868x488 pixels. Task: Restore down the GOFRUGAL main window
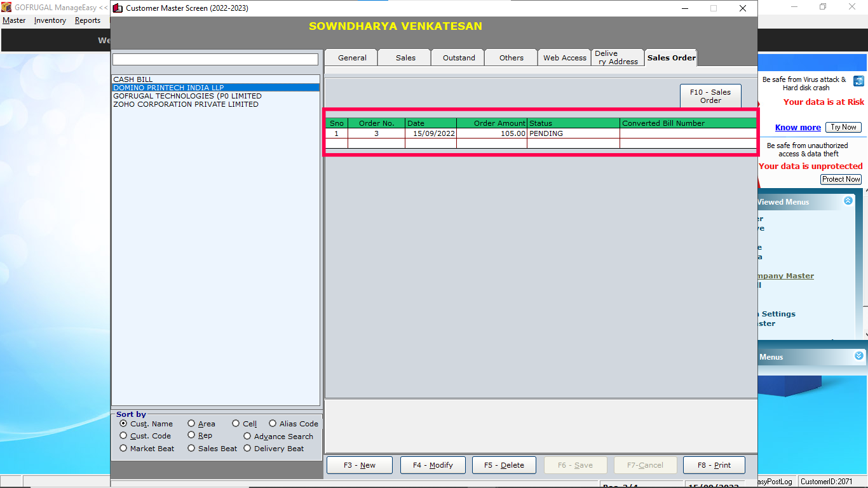click(823, 7)
